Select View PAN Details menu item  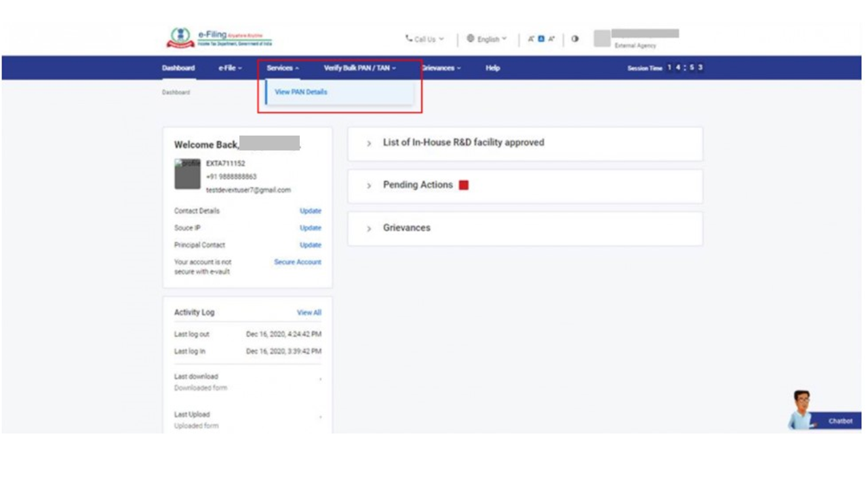click(x=301, y=92)
